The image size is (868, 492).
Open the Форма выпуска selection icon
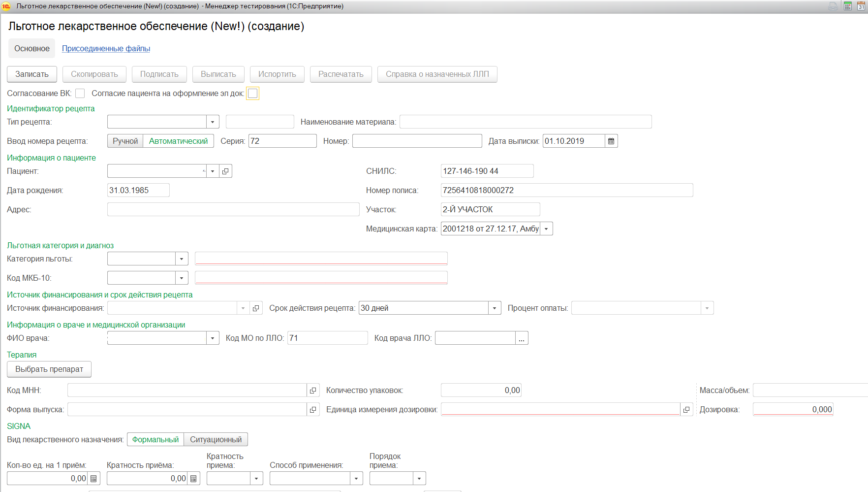[313, 409]
